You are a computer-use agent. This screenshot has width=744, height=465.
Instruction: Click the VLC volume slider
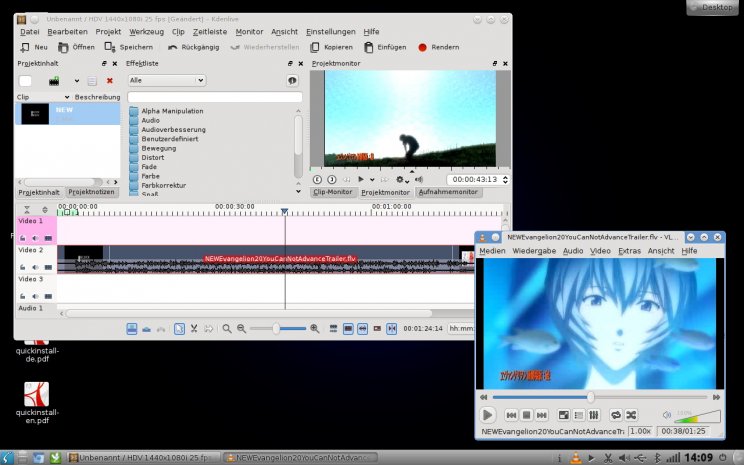[x=697, y=417]
